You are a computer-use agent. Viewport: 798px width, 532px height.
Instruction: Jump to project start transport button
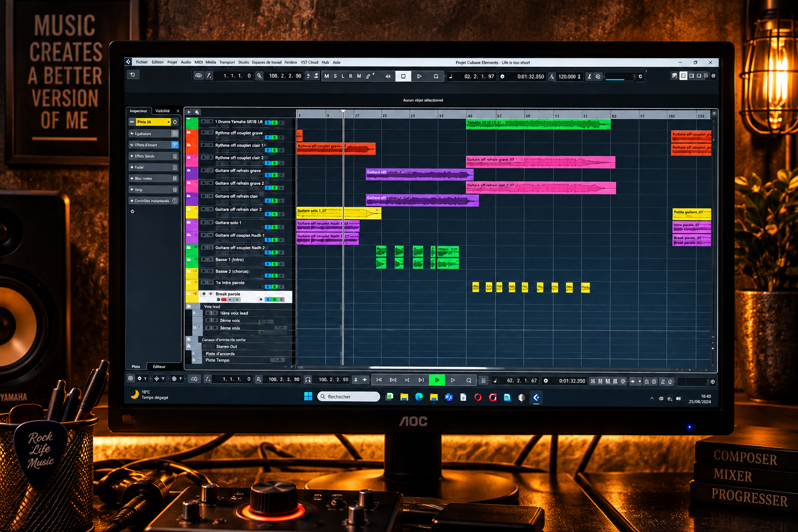pos(379,380)
